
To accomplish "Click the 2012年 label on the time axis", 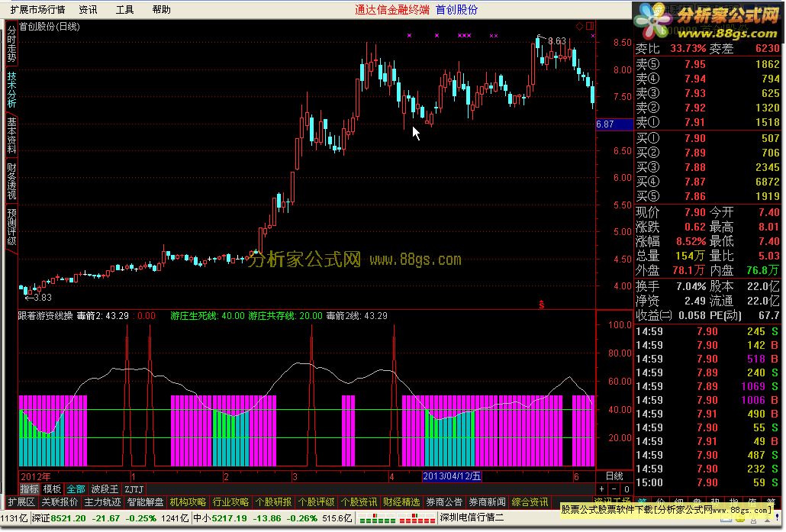I will pos(35,476).
